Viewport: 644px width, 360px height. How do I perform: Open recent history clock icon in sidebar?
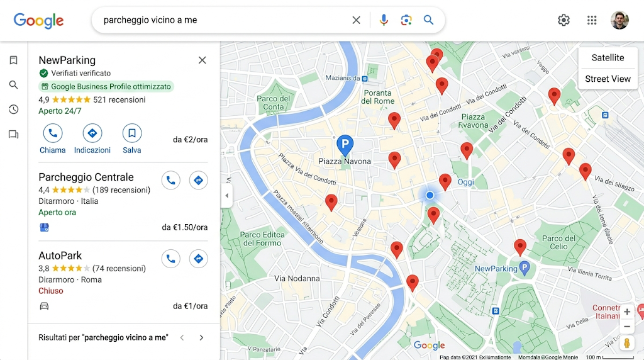[x=14, y=110]
